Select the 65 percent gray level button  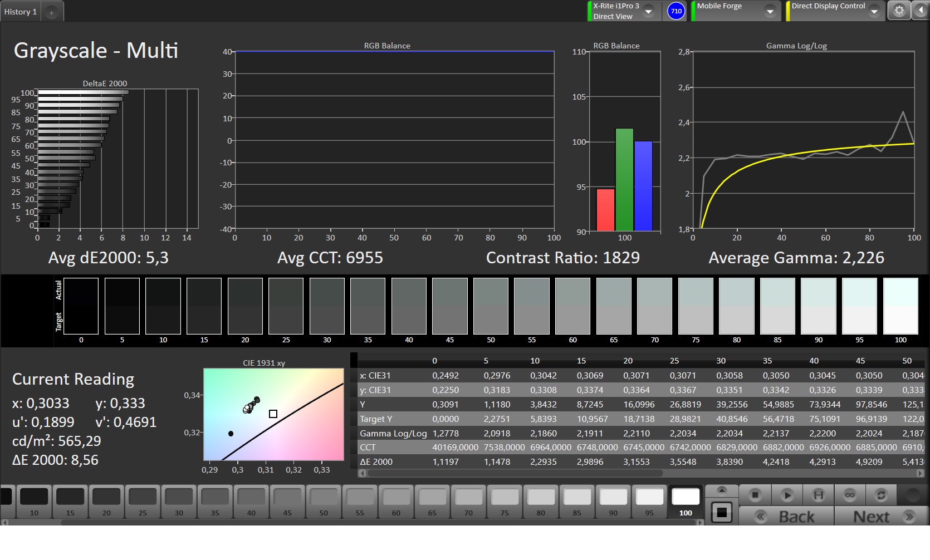pyautogui.click(x=432, y=502)
